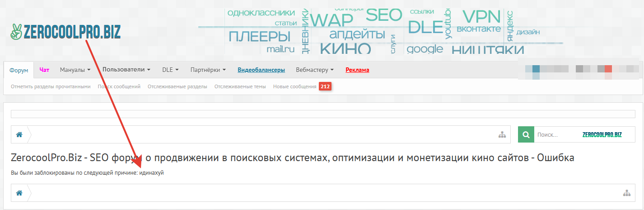Expand the Пользователи dropdown menu
644x210 pixels.
126,70
